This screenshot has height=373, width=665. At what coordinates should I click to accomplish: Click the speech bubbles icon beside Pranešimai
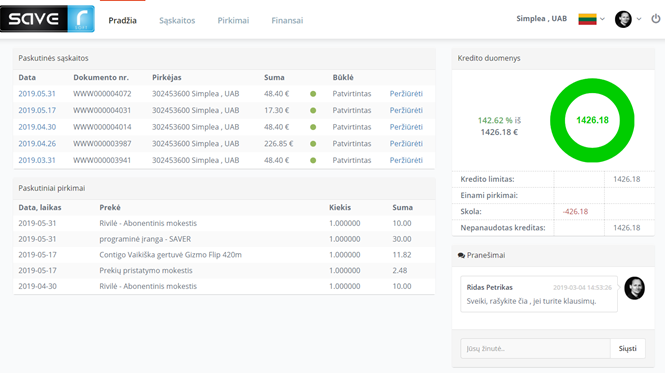[461, 255]
